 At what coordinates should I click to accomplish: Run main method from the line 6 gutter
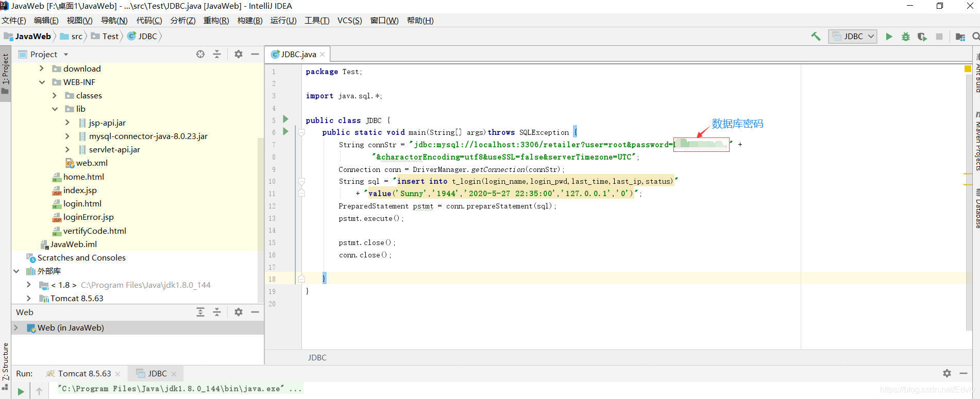(285, 132)
